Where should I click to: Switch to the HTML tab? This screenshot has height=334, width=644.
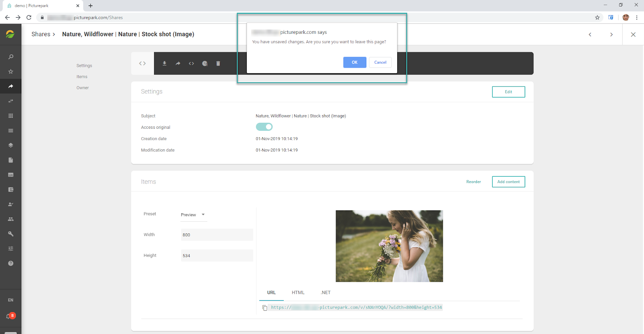(x=298, y=293)
